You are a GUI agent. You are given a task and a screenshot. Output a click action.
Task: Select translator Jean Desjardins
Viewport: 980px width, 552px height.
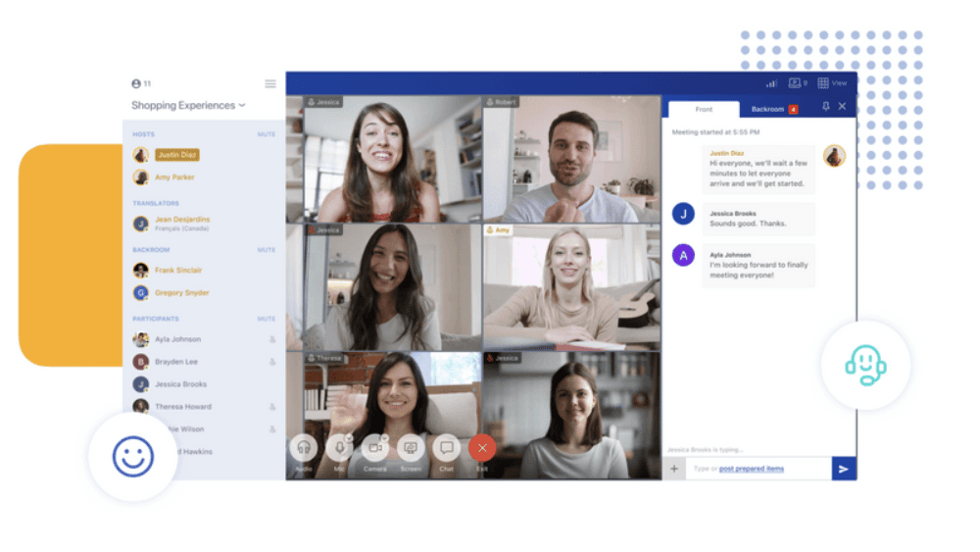coord(182,220)
